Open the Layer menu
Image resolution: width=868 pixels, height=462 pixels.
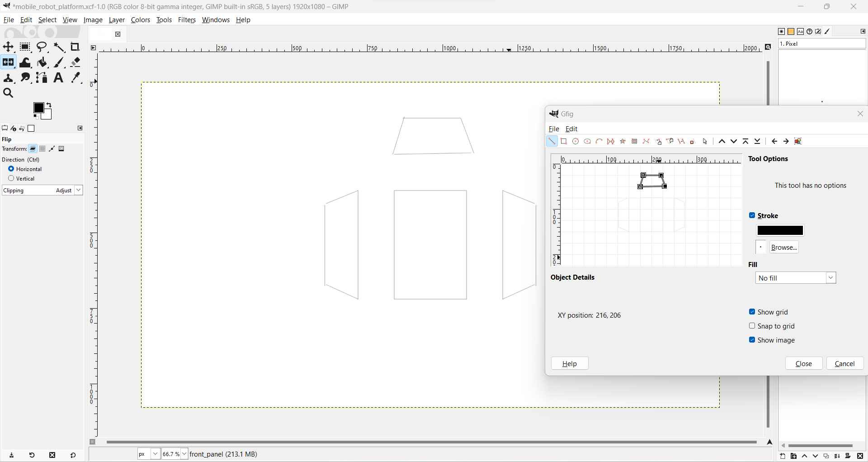pos(117,20)
